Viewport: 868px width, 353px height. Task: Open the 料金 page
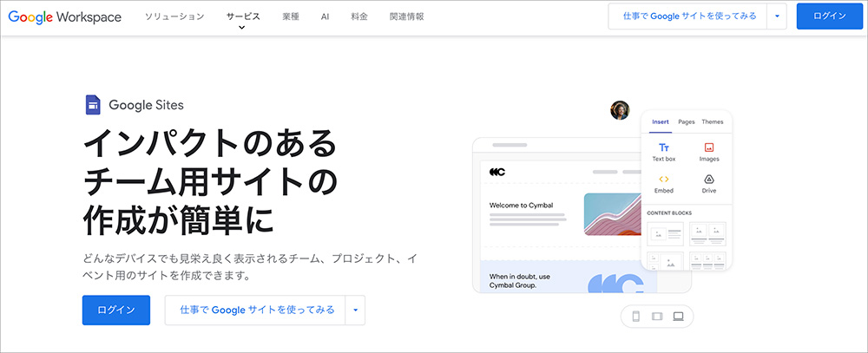pyautogui.click(x=359, y=16)
